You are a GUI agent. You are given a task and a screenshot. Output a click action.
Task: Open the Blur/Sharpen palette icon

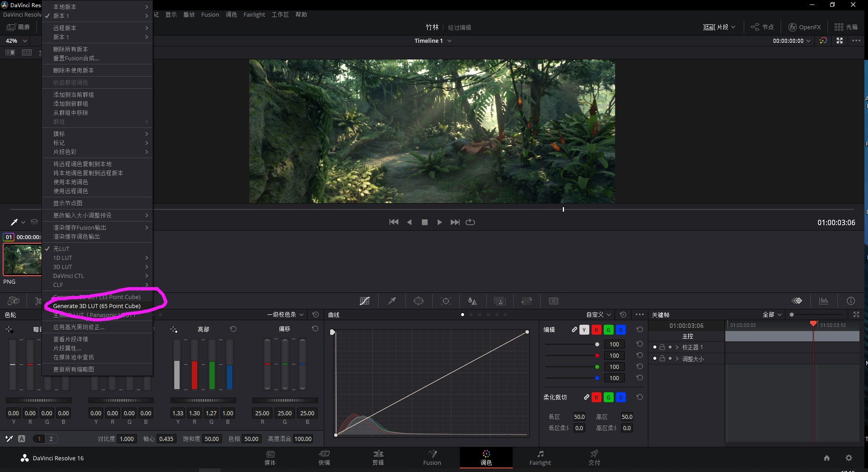472,301
